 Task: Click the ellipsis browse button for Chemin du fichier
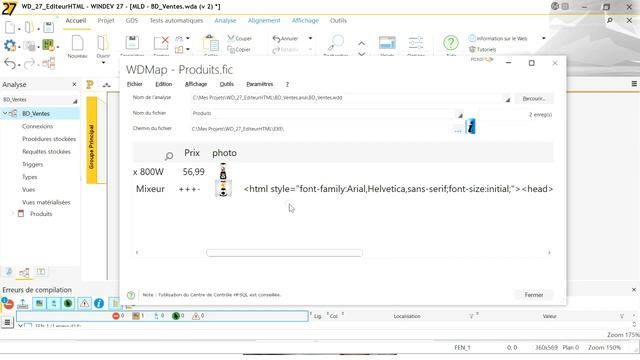tap(458, 130)
